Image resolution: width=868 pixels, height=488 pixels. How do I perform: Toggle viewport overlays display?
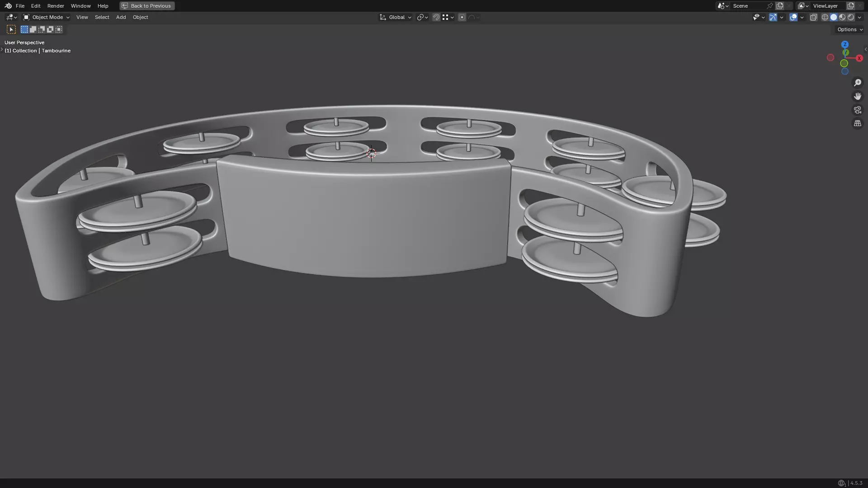[x=793, y=17]
